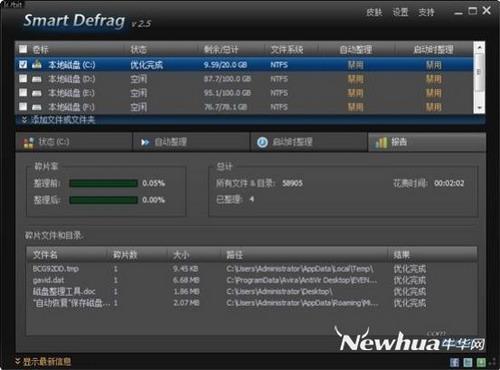The height and width of the screenshot is (370, 500).
Task: Check the checkbox for 本地磁盘 (E:)
Action: (23, 93)
